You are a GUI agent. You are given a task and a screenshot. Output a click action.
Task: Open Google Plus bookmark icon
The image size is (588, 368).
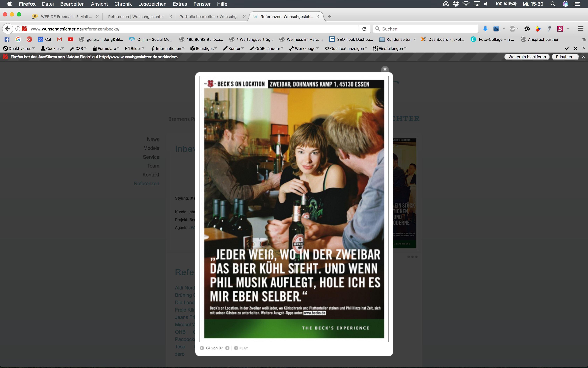29,39
